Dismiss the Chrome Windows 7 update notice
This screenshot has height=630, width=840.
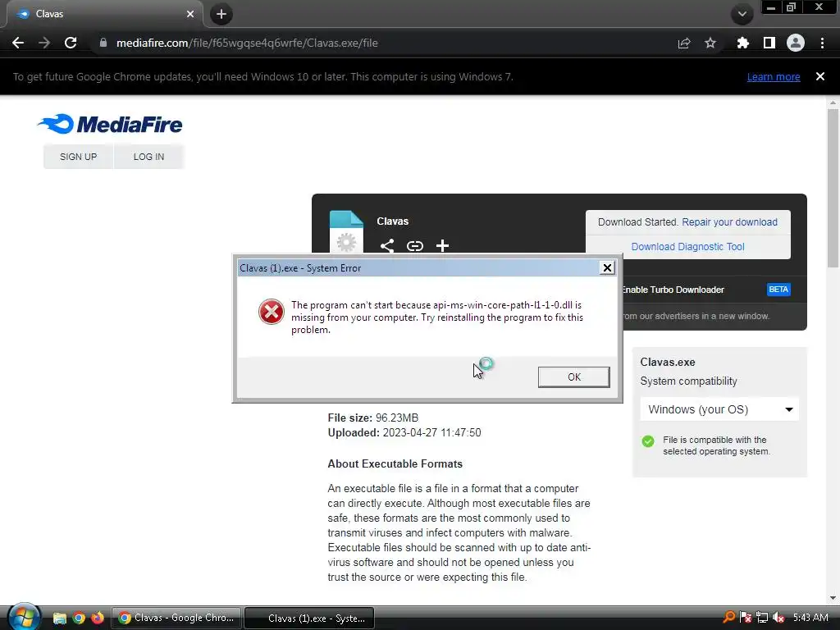coord(820,76)
